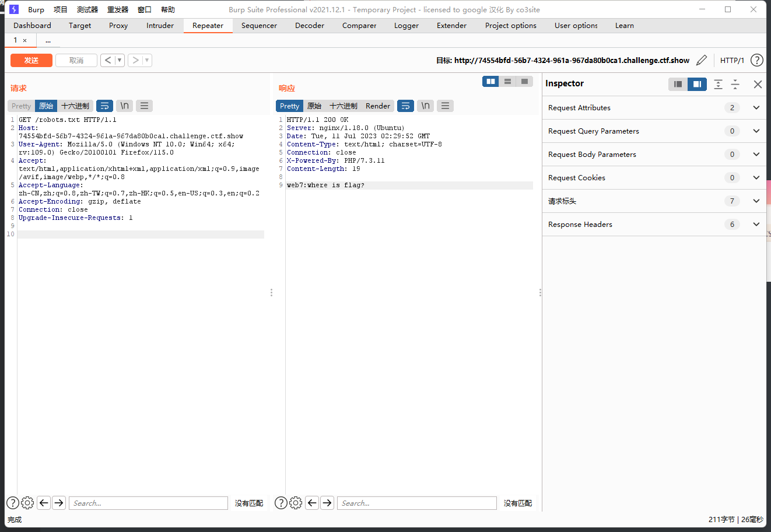Click response pane search field

pyautogui.click(x=416, y=503)
